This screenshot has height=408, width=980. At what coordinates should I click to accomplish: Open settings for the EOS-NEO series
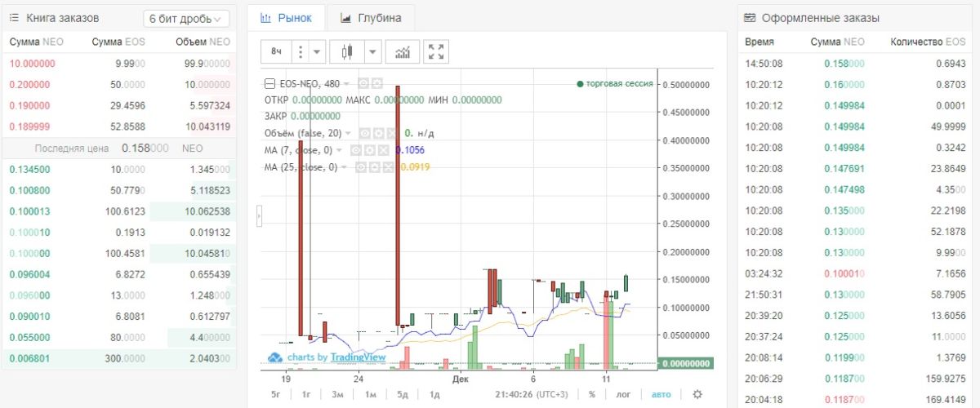[x=377, y=83]
